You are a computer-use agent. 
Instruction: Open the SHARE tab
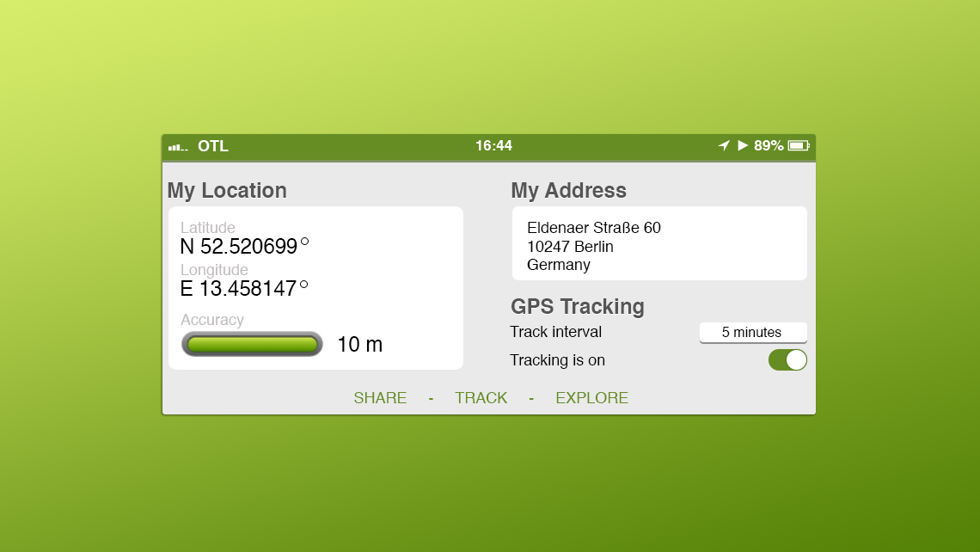point(380,398)
